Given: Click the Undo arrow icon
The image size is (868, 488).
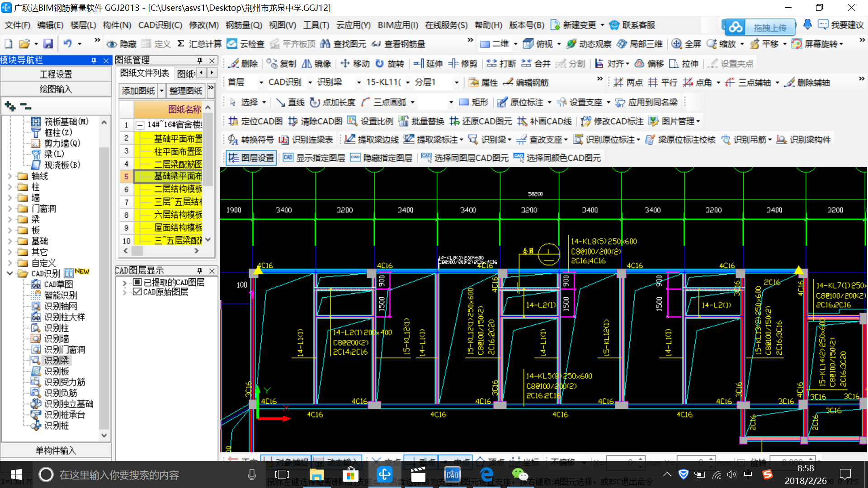Looking at the screenshot, I should click(x=67, y=44).
